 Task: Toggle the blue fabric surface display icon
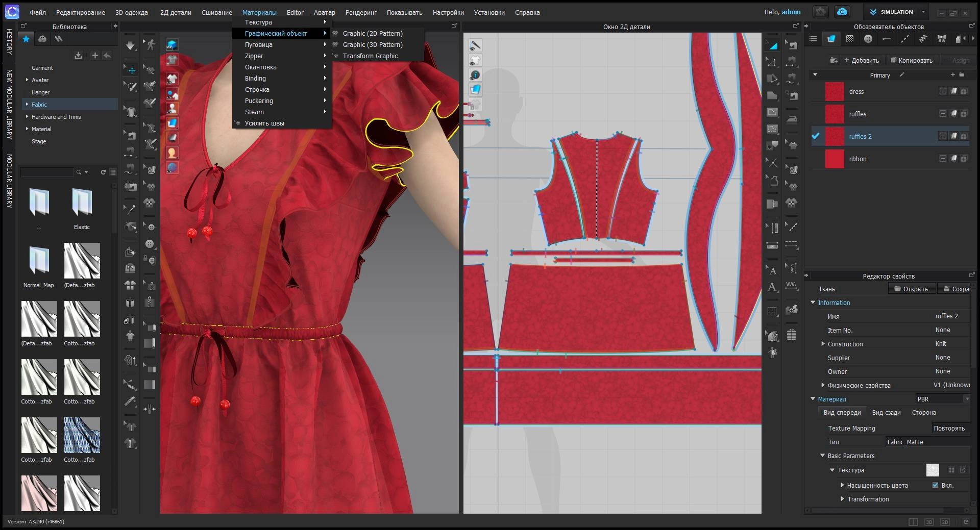pyautogui.click(x=172, y=123)
